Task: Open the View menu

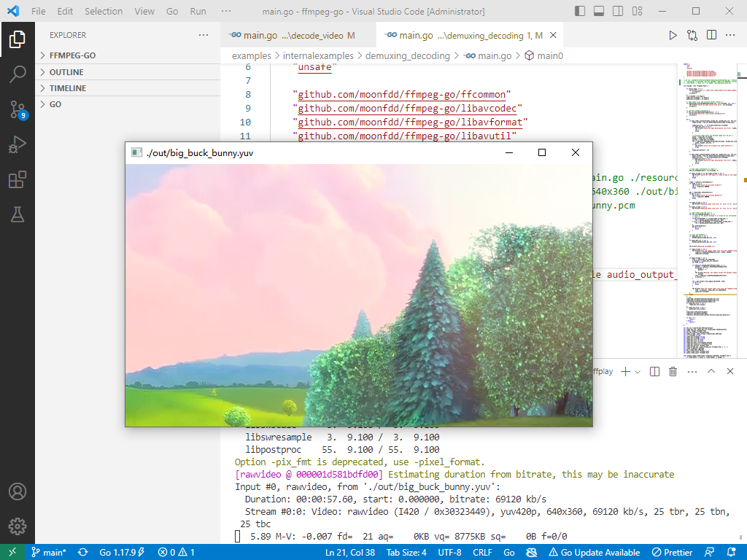Action: [x=144, y=11]
